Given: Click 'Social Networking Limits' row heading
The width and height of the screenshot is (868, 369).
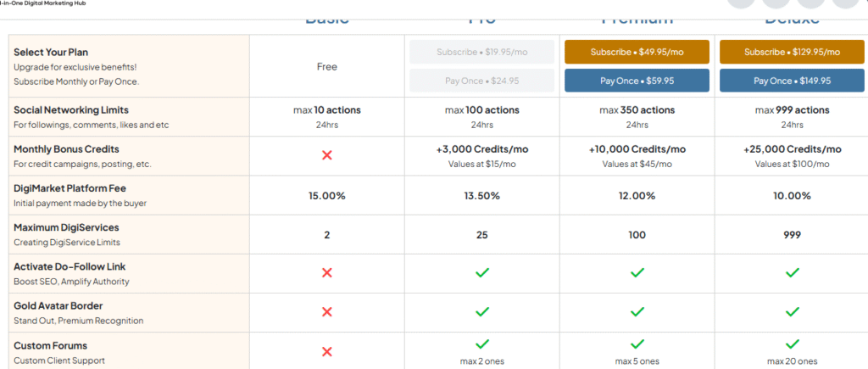Looking at the screenshot, I should coord(71,109).
